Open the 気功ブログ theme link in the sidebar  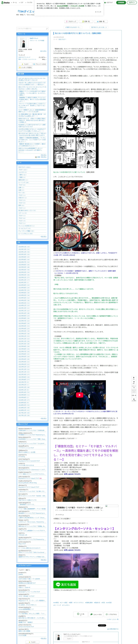pyautogui.click(x=24, y=167)
